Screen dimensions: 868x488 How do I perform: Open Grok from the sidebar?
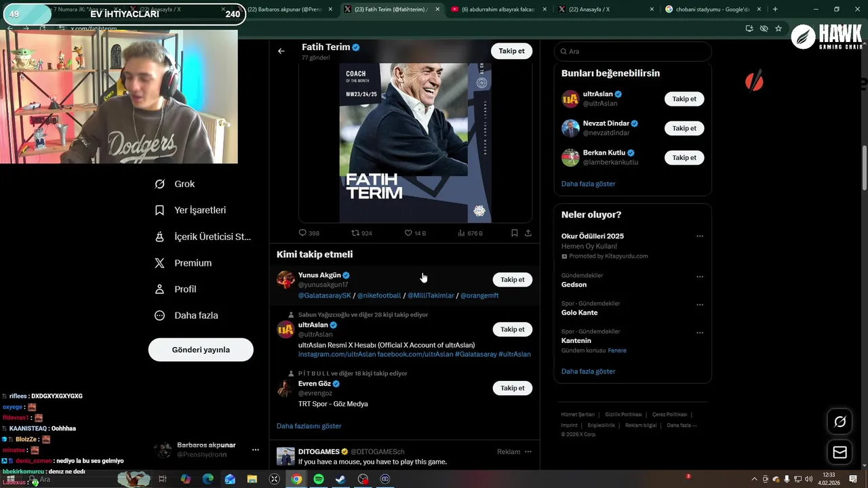[176, 184]
